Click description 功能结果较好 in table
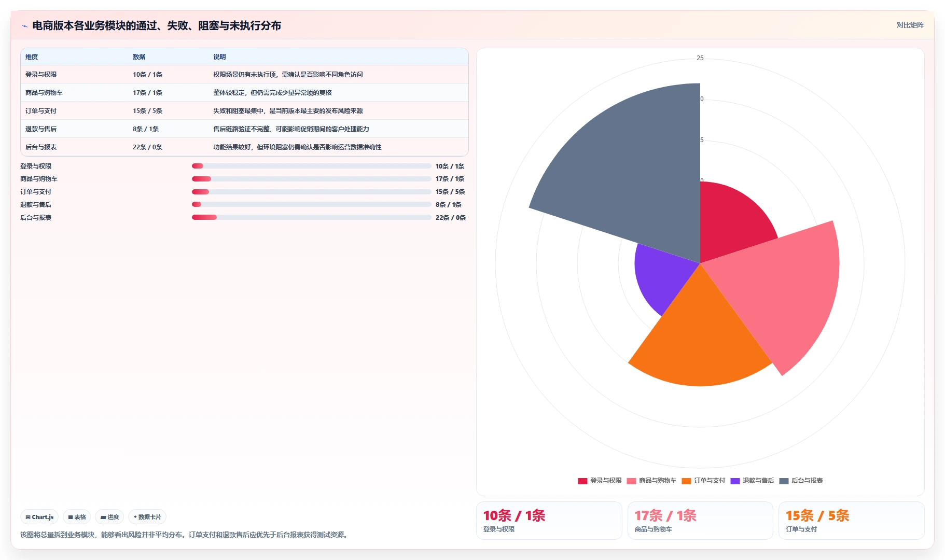Screen dimensions: 945x560 point(297,147)
